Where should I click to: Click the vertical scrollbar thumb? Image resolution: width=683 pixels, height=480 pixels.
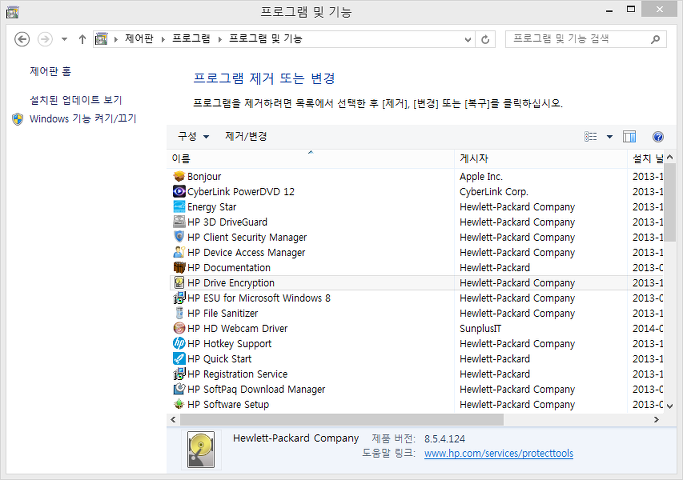tap(670, 203)
